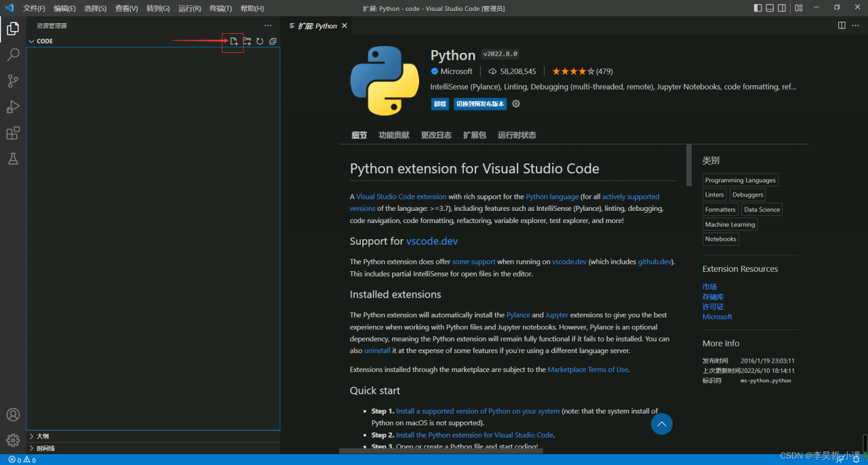This screenshot has width=868, height=465.
Task: Switch to the 功能贡献 tab
Action: (x=394, y=135)
